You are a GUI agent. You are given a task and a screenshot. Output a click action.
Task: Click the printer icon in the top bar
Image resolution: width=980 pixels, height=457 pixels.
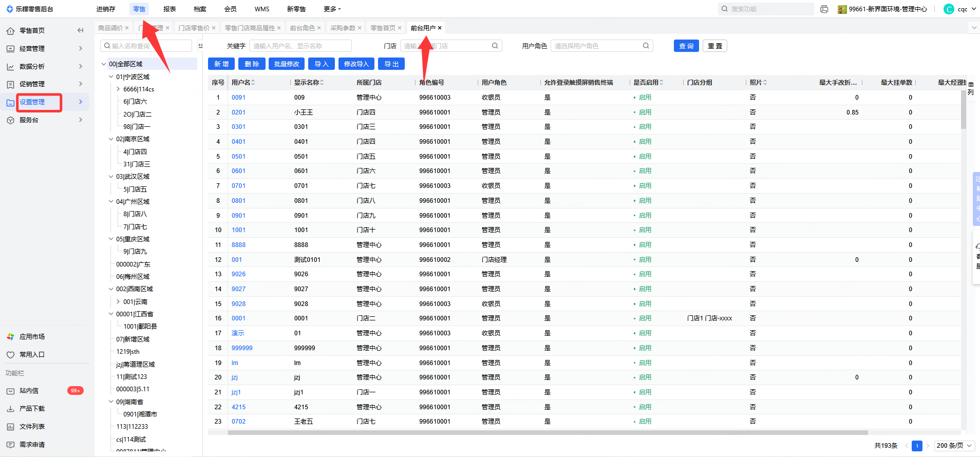click(x=824, y=9)
